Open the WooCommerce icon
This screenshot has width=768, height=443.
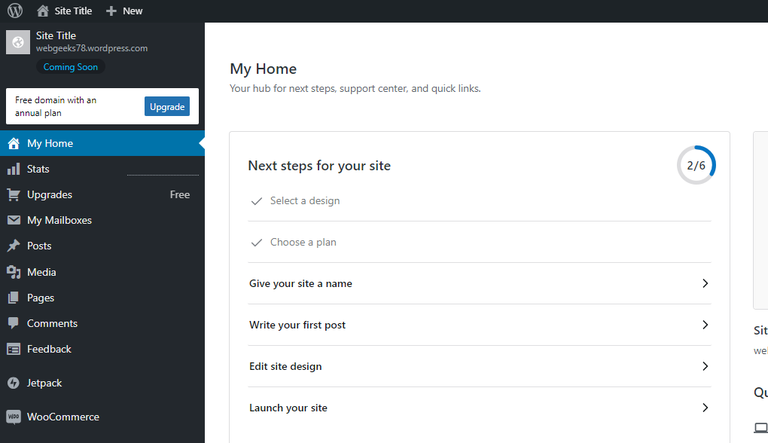pos(14,417)
